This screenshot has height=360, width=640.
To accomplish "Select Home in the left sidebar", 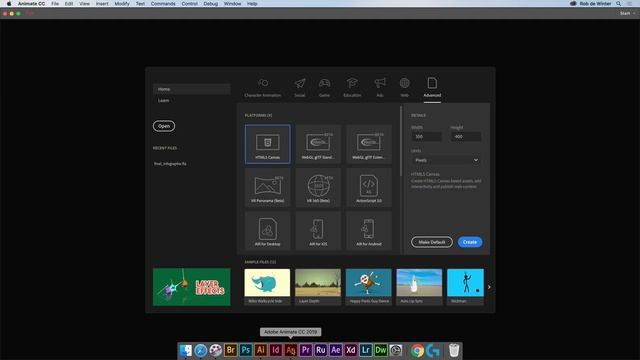I will point(191,89).
